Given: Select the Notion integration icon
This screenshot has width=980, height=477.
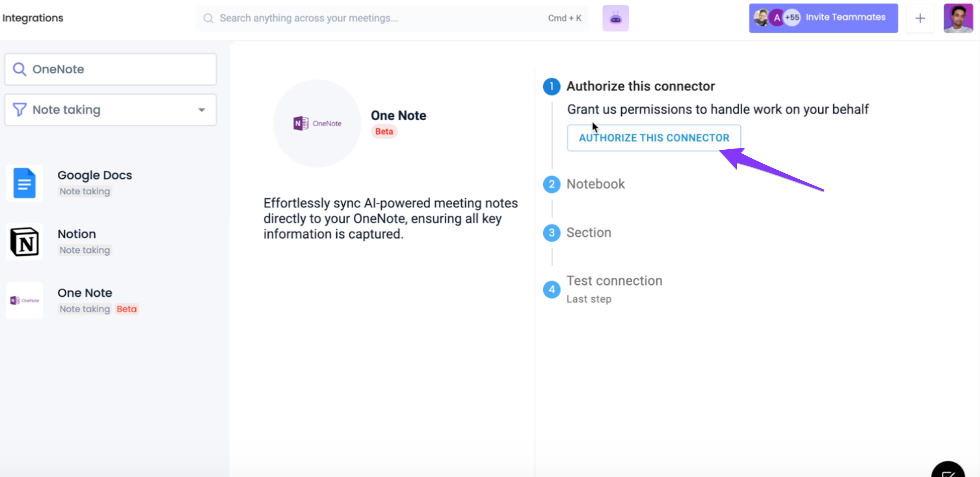Looking at the screenshot, I should pos(24,242).
